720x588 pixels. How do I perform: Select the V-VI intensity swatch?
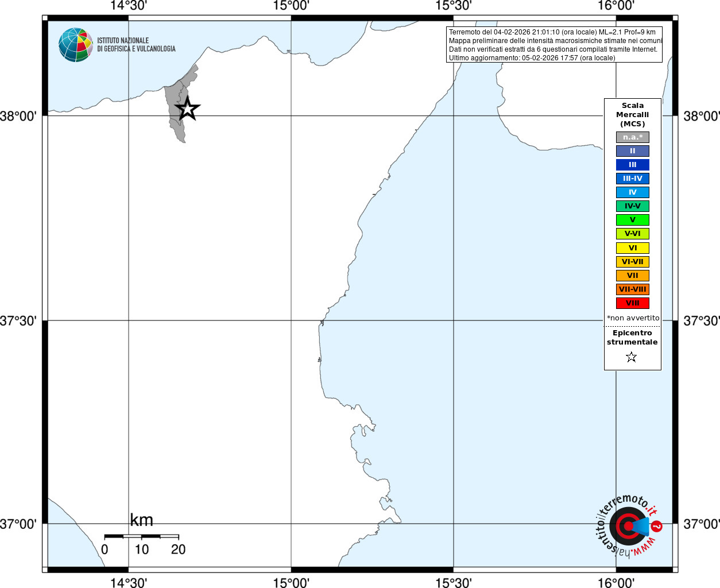pos(633,234)
